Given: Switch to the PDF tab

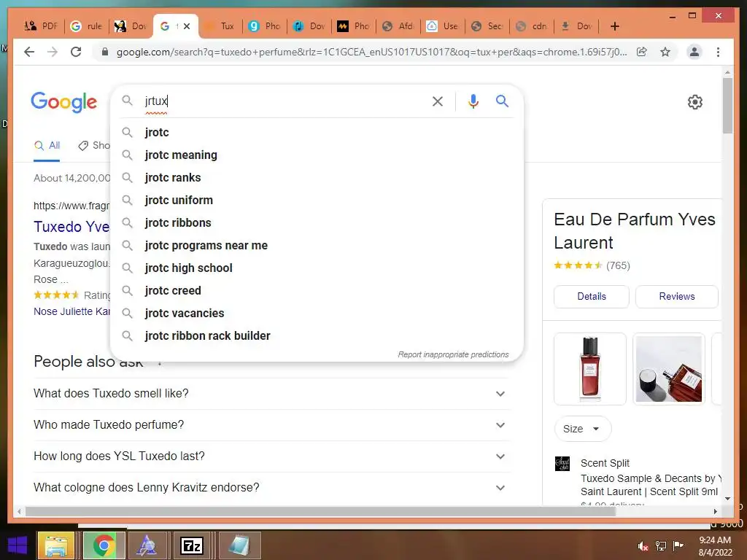Looking at the screenshot, I should click(42, 26).
